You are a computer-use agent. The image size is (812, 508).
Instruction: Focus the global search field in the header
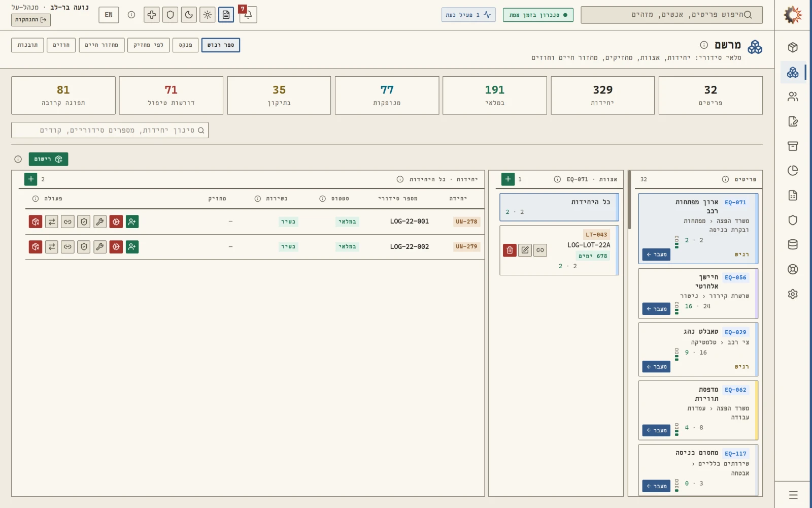671,15
